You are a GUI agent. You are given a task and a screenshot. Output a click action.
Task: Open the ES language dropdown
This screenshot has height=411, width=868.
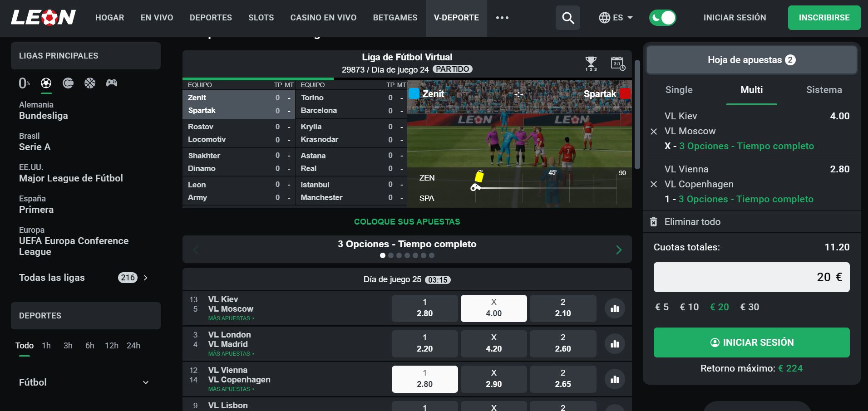pos(616,18)
